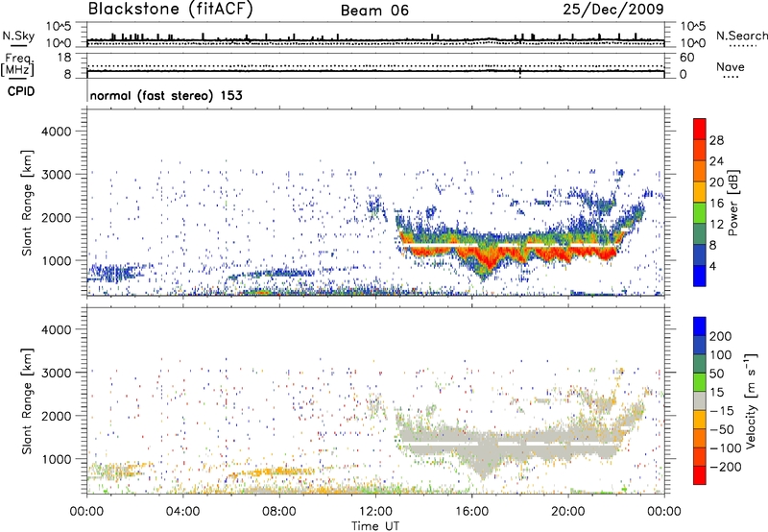Click the "CPID" label
768x532 pixels.
pyautogui.click(x=21, y=91)
